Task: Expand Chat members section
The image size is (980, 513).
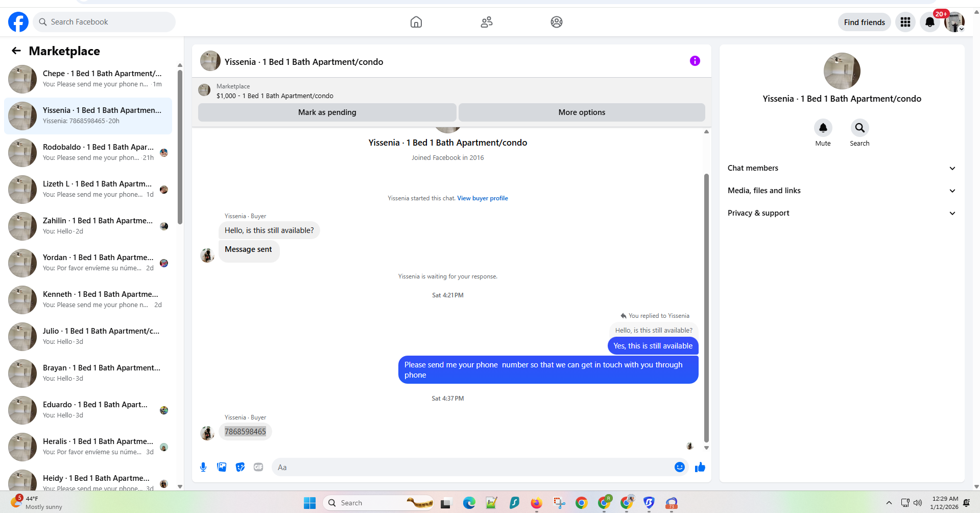Action: click(842, 168)
